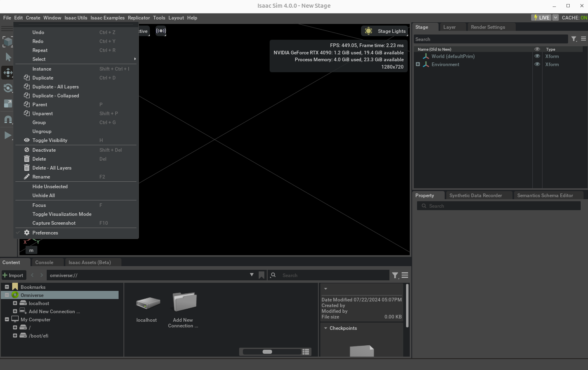The height and width of the screenshot is (370, 588).
Task: Switch to the Render Settings tab
Action: [x=488, y=27]
